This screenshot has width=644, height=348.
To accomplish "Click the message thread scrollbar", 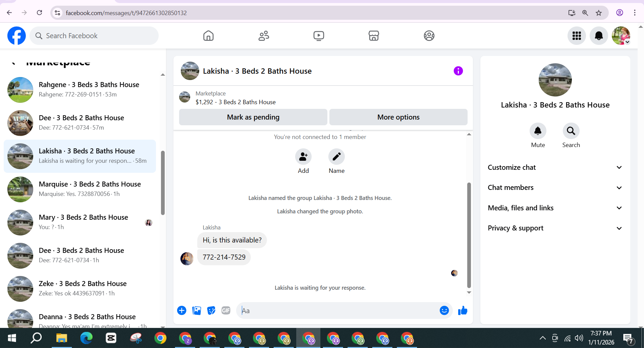I will click(469, 235).
